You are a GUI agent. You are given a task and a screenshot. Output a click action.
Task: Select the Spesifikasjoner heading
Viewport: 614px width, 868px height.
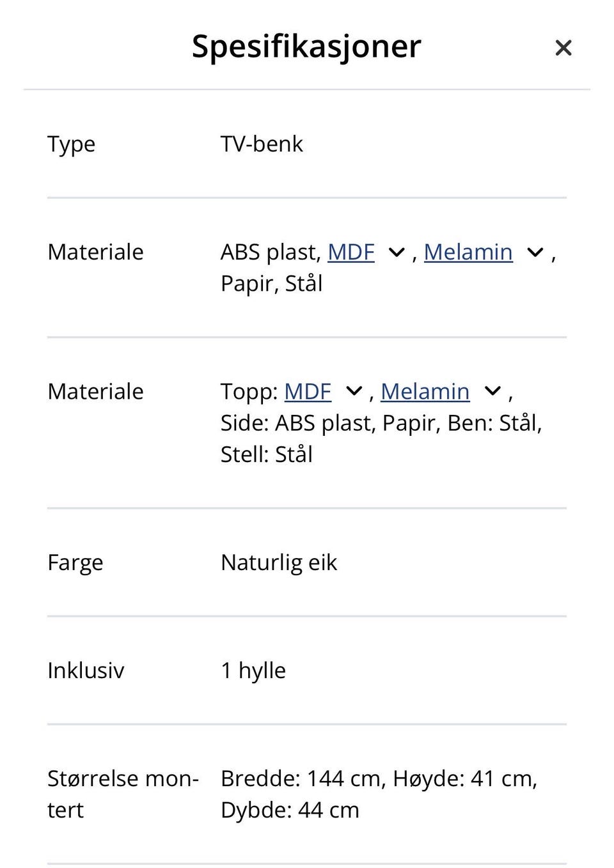click(x=306, y=46)
